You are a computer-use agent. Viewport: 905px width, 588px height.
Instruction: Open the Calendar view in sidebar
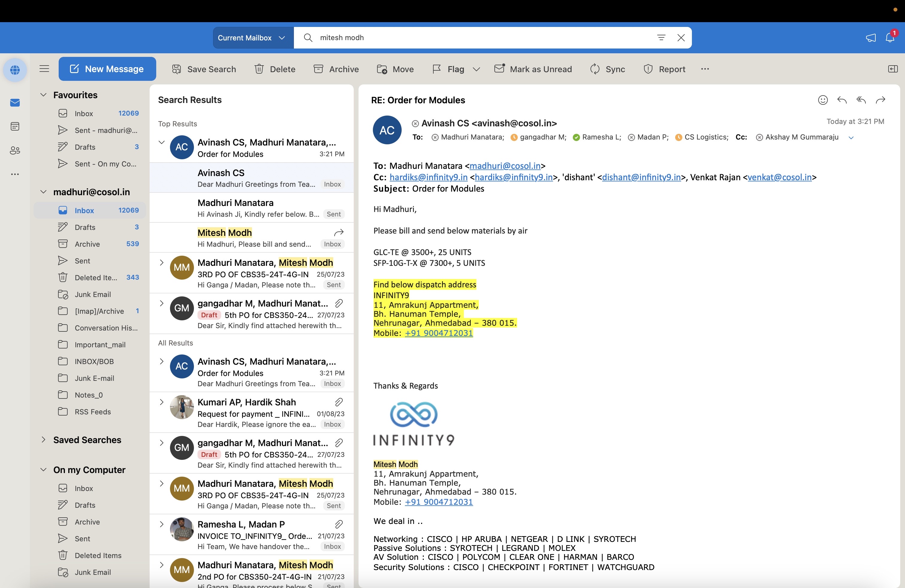click(15, 127)
